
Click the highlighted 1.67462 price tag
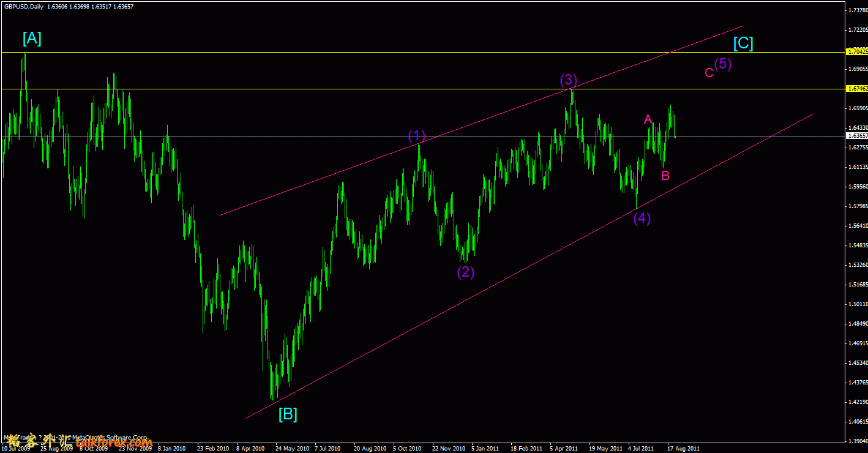tap(857, 89)
